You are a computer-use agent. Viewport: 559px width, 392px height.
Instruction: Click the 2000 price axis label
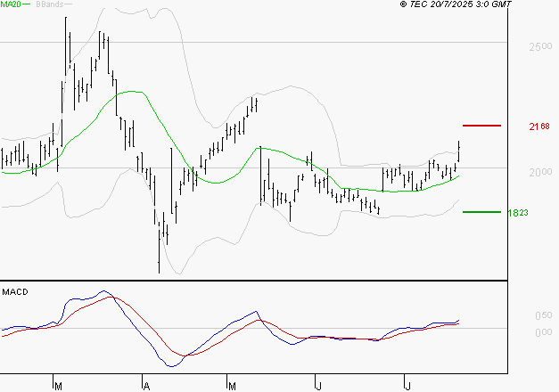point(540,172)
